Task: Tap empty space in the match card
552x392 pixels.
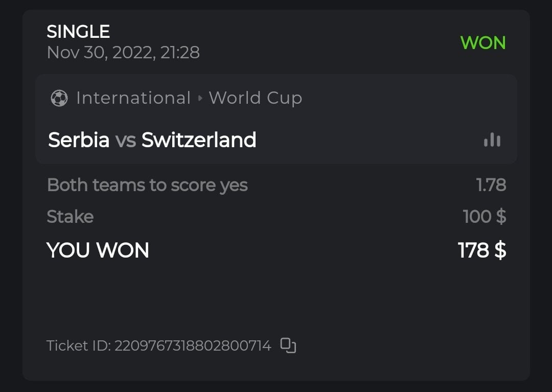Action: (368, 140)
